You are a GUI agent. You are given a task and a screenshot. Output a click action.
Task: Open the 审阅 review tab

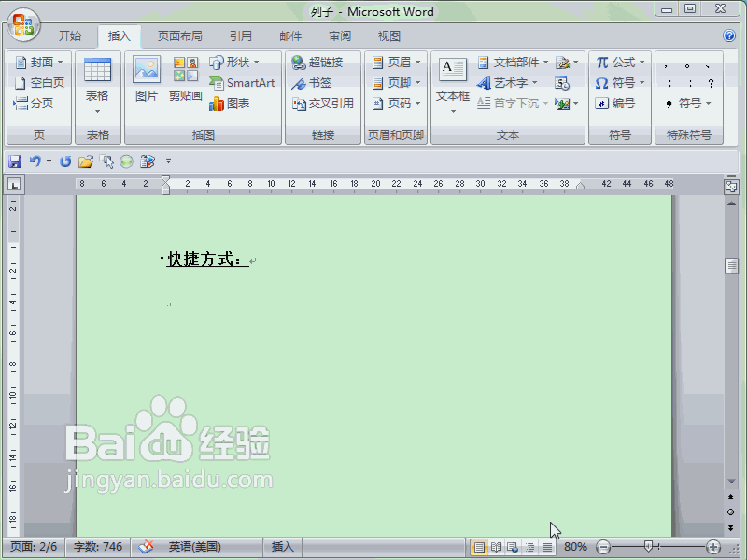coord(339,35)
